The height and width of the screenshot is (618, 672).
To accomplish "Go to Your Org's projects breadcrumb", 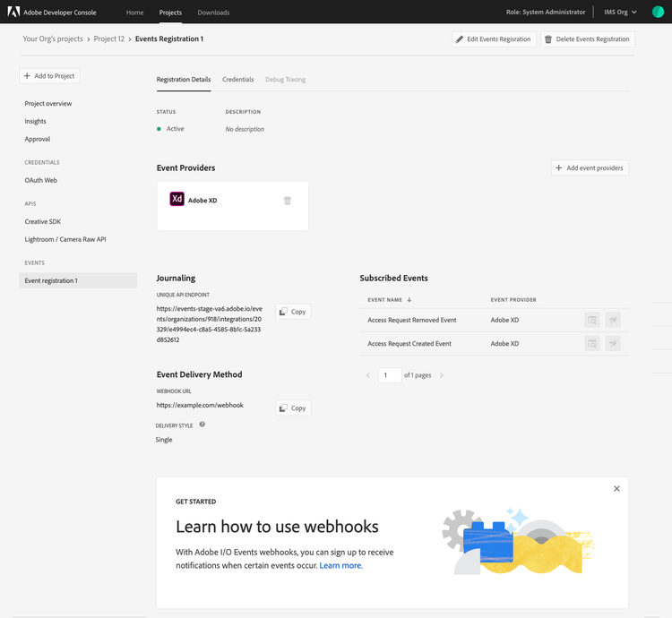I will tap(53, 39).
